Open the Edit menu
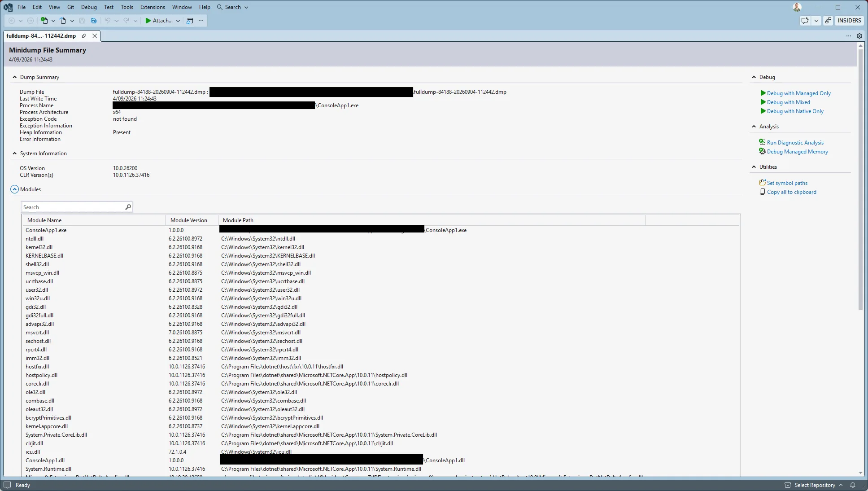 (37, 7)
